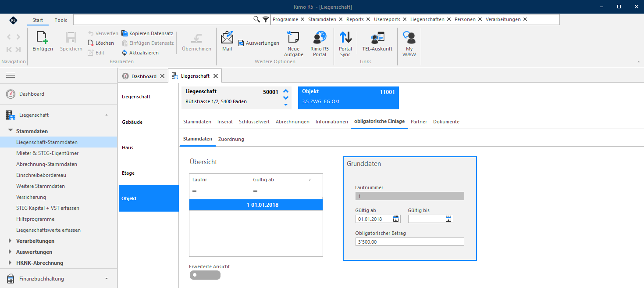This screenshot has height=288, width=644.
Task: Open the Rimo R5 Portal globe
Action: [x=320, y=37]
